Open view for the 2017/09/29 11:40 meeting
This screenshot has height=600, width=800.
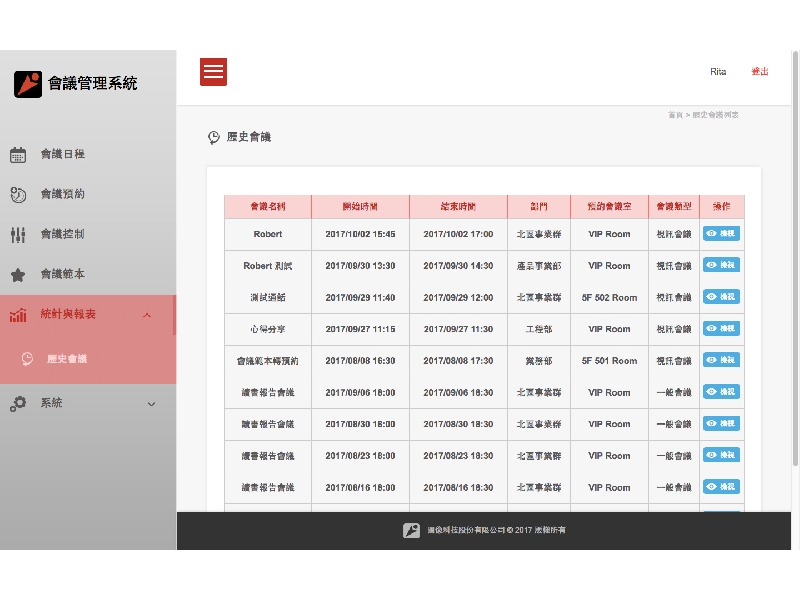(x=721, y=297)
